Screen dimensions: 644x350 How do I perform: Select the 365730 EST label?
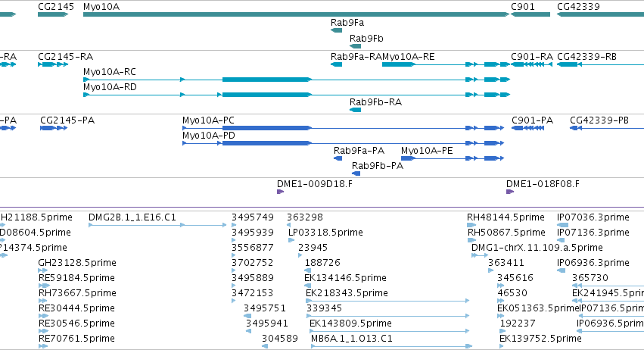590,278
